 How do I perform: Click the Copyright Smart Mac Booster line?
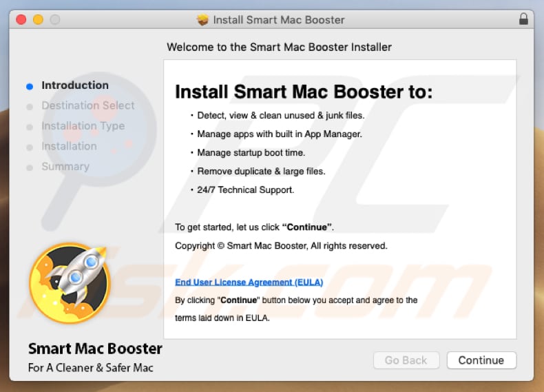281,246
